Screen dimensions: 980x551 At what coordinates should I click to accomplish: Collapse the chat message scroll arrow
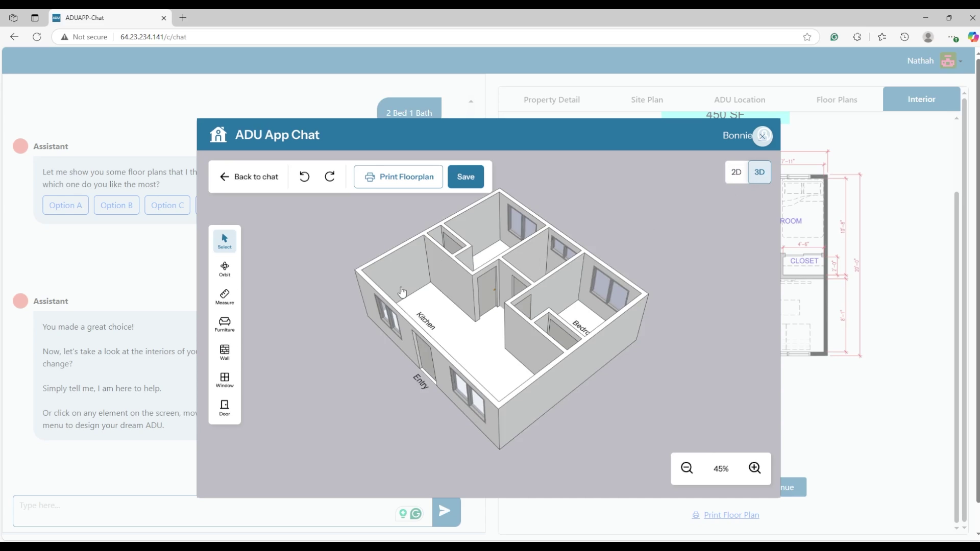(471, 102)
